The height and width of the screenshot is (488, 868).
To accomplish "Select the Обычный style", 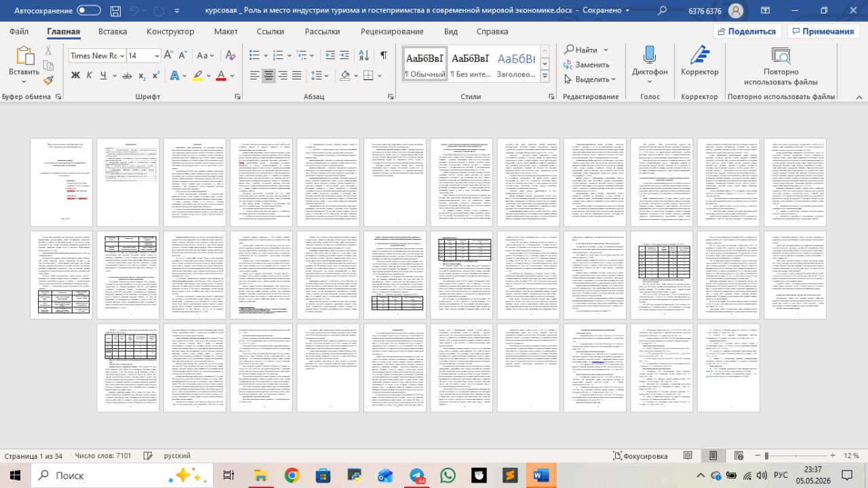I will click(x=425, y=65).
